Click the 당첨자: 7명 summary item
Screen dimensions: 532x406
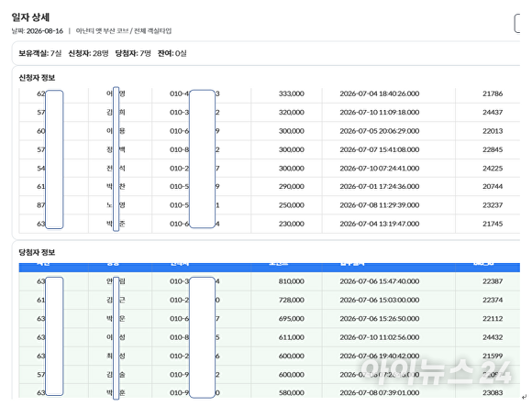(133, 53)
